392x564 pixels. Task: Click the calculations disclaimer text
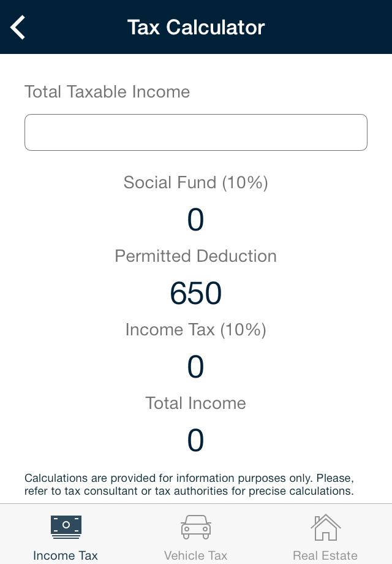pyautogui.click(x=189, y=484)
